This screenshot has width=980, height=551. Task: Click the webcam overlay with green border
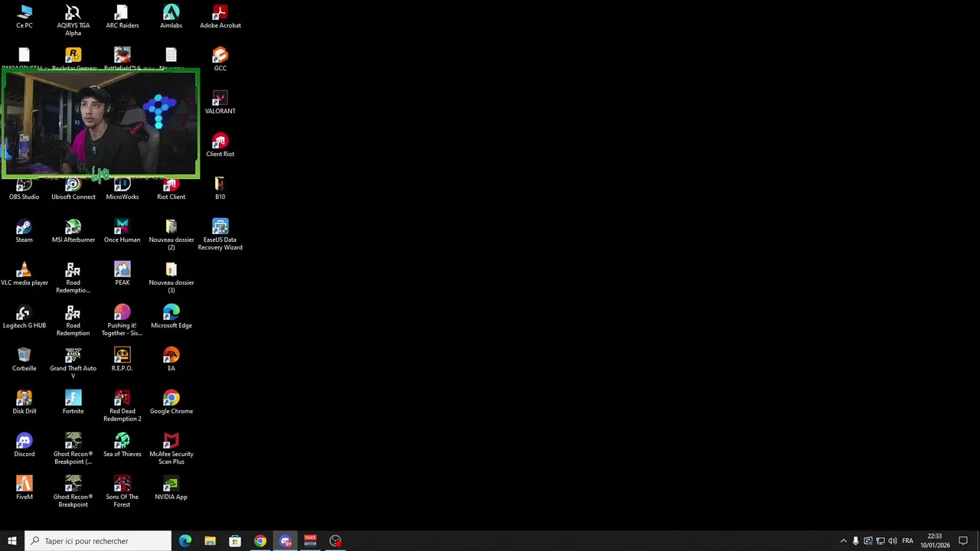(100, 124)
